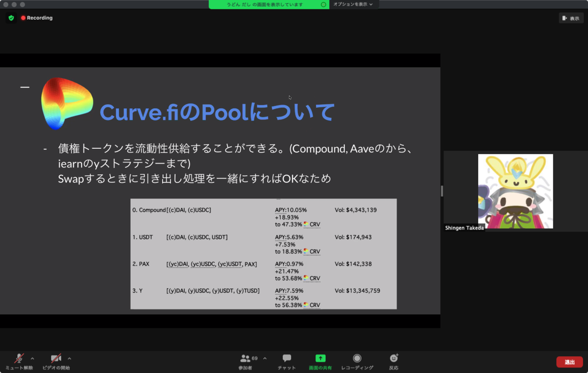Click the 'APY:0.97%' text
588x373 pixels.
289,264
